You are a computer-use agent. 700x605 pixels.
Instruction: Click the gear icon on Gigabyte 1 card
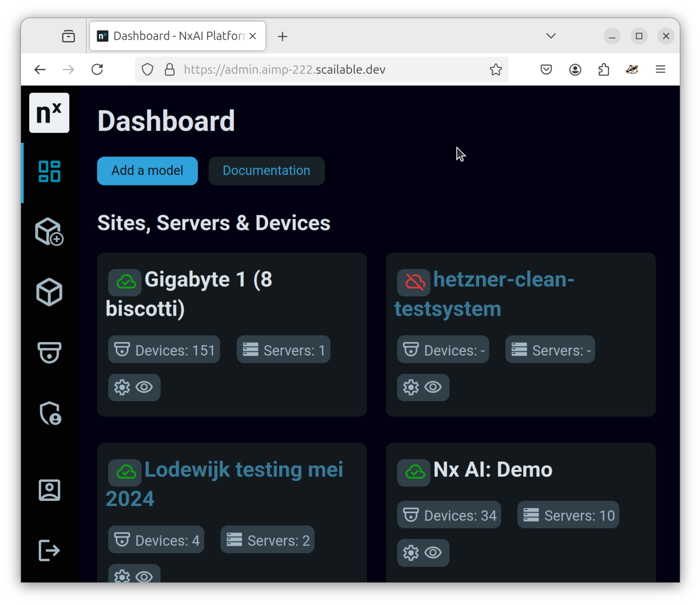[x=122, y=387]
